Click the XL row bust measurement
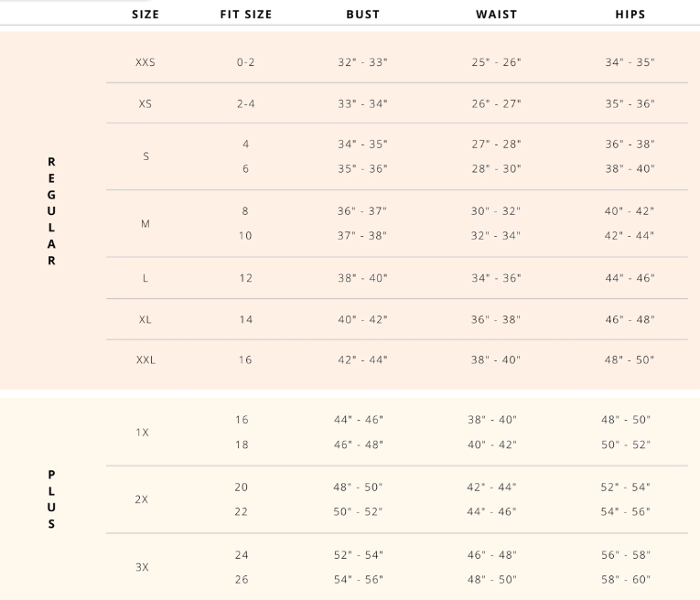This screenshot has height=600, width=700. click(x=362, y=319)
